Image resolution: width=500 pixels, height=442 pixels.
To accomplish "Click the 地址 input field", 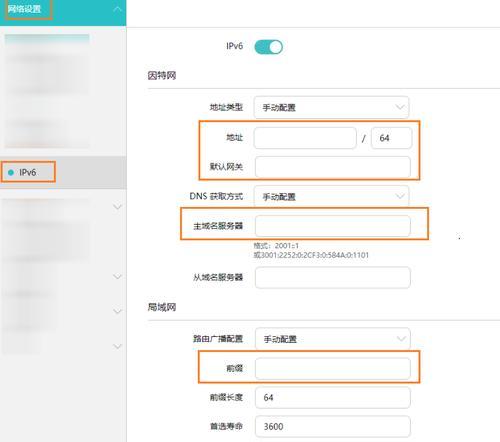I will (x=305, y=138).
